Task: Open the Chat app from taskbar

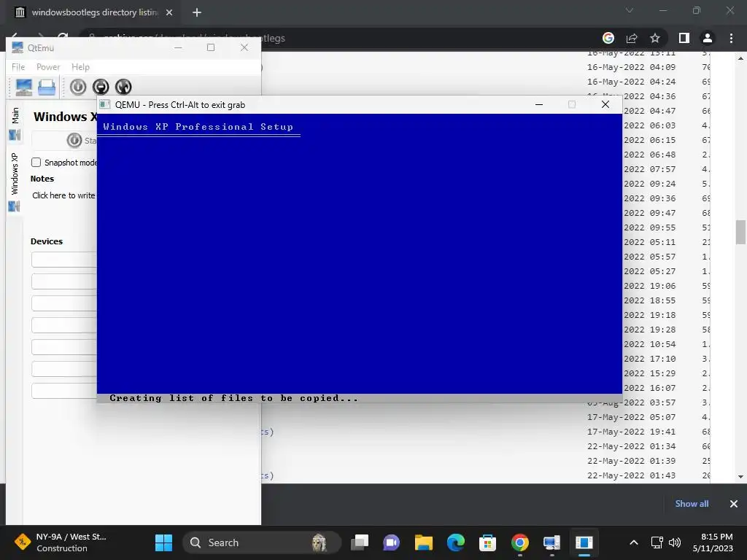Action: point(391,542)
